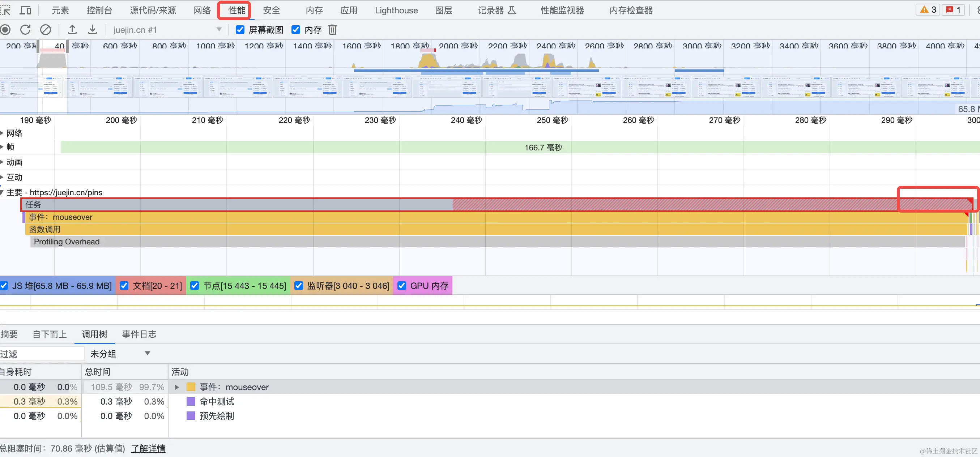
Task: Select the 函数调用 flame chart bar
Action: coord(497,230)
